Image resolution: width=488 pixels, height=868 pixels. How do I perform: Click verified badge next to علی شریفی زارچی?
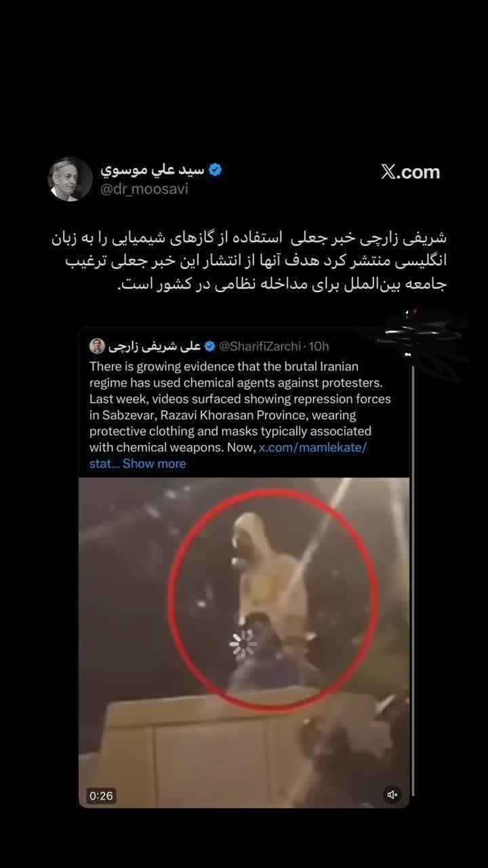[x=209, y=346]
